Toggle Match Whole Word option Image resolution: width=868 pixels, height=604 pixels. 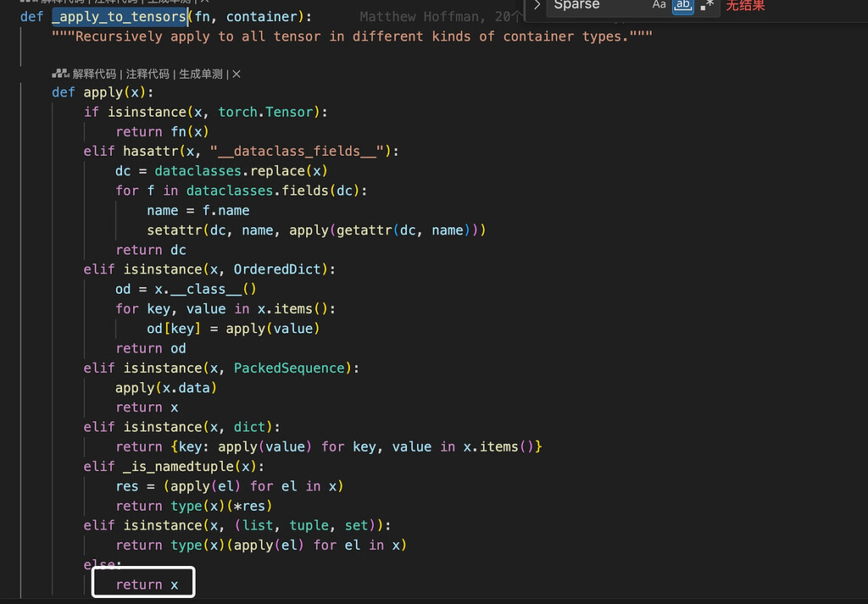[682, 5]
